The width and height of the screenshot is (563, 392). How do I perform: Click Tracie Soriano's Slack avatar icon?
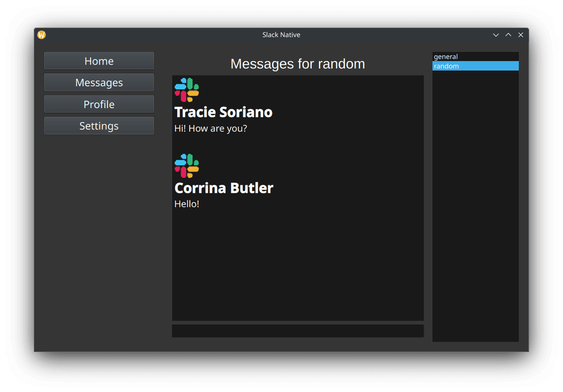pos(186,90)
